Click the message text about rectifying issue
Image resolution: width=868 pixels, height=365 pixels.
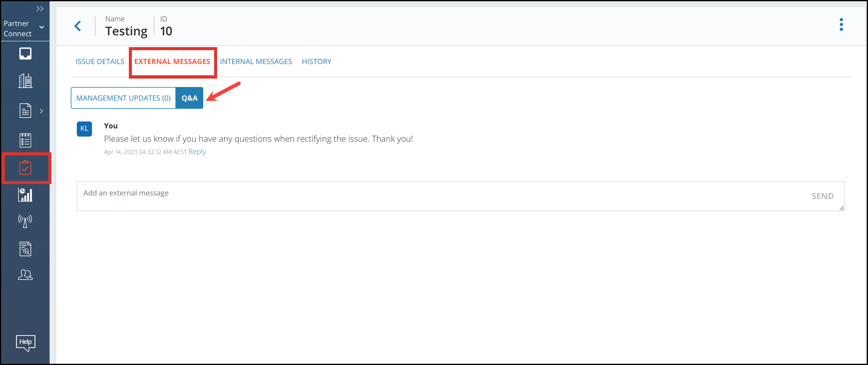tap(259, 139)
